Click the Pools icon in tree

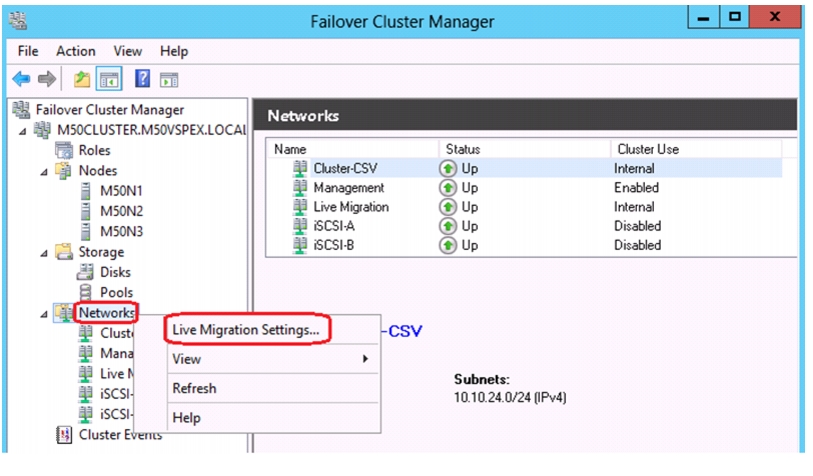(86, 292)
